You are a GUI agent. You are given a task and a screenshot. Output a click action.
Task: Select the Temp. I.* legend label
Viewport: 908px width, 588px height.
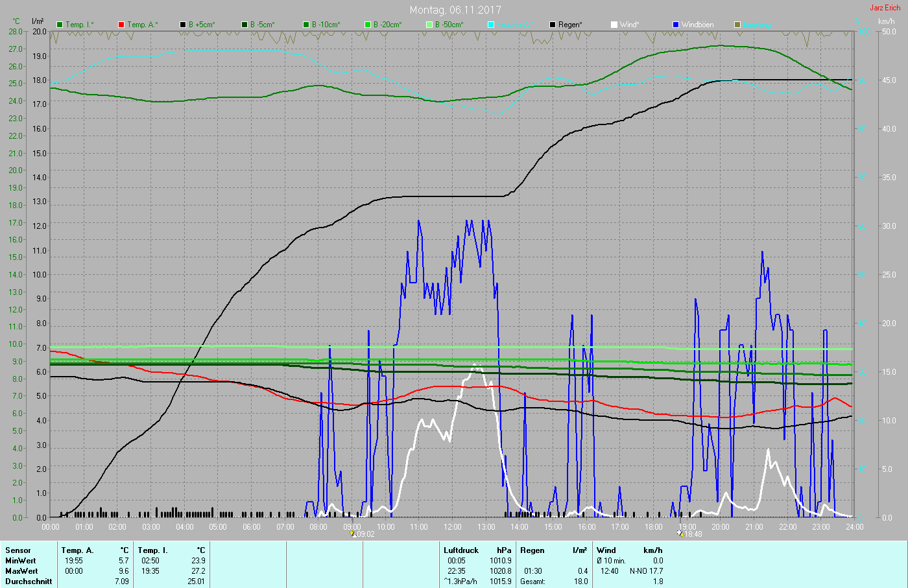[80, 25]
